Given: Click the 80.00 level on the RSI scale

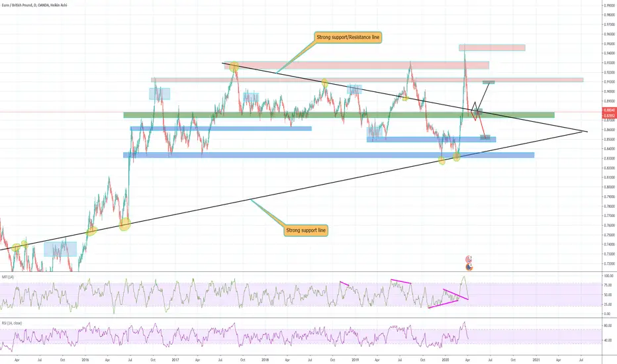Looking at the screenshot, I should (x=608, y=326).
